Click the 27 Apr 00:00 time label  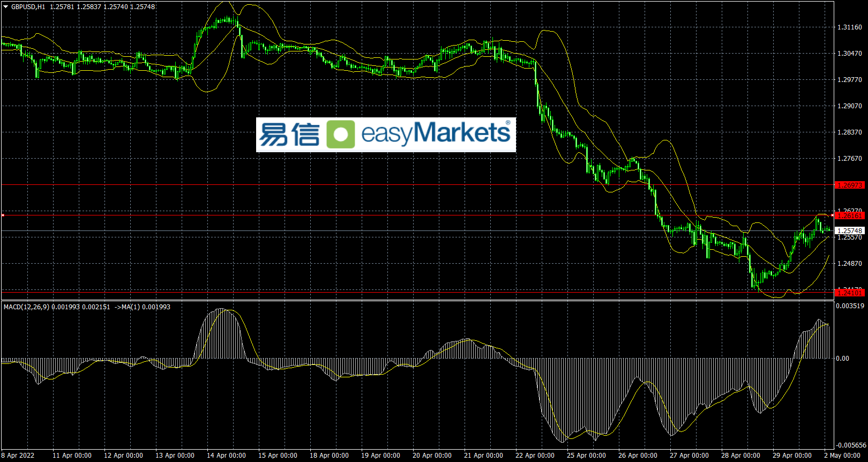point(689,456)
